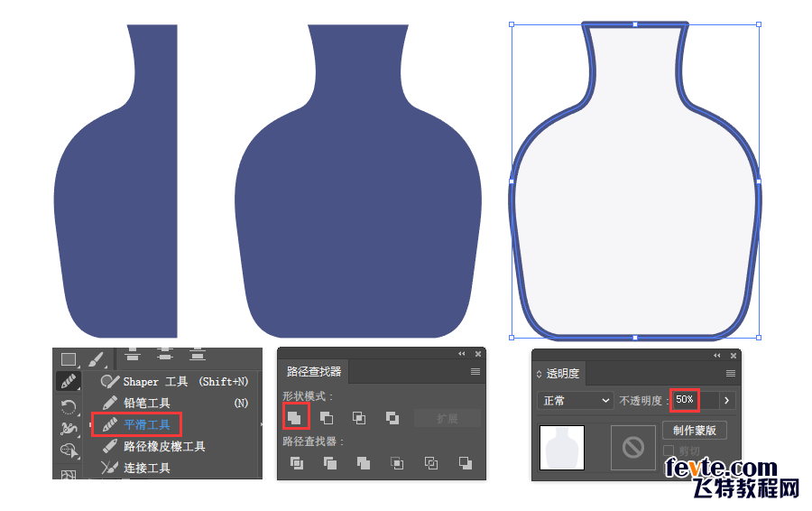Click the left-middle handle of the selection box

point(512,181)
